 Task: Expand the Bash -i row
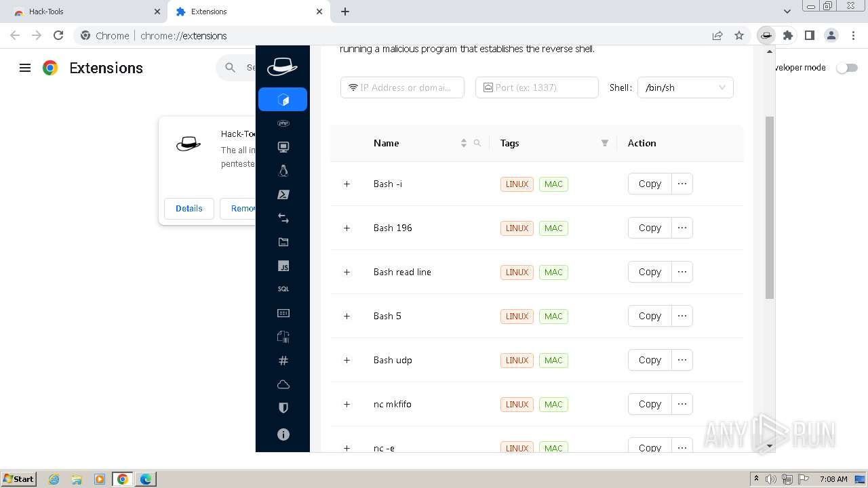click(x=347, y=184)
